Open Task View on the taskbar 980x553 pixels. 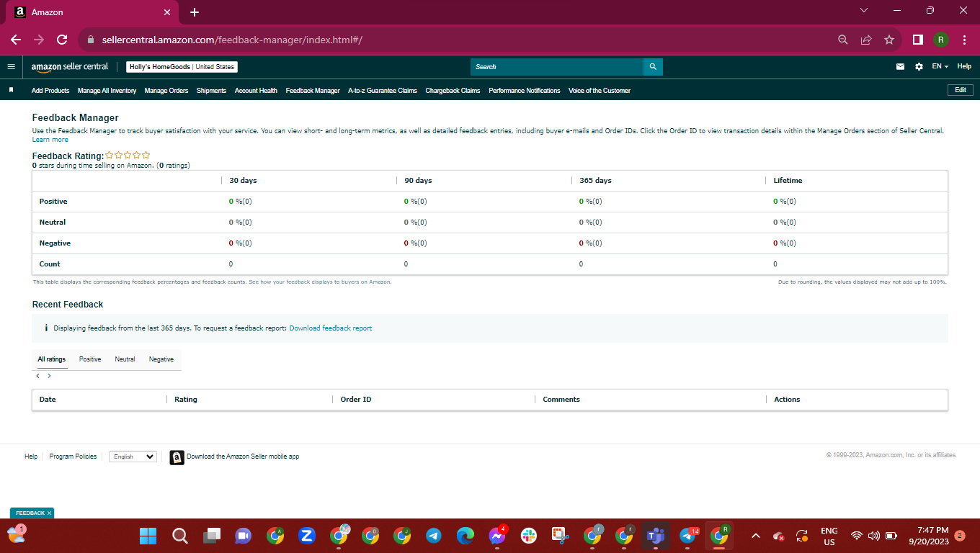click(212, 536)
